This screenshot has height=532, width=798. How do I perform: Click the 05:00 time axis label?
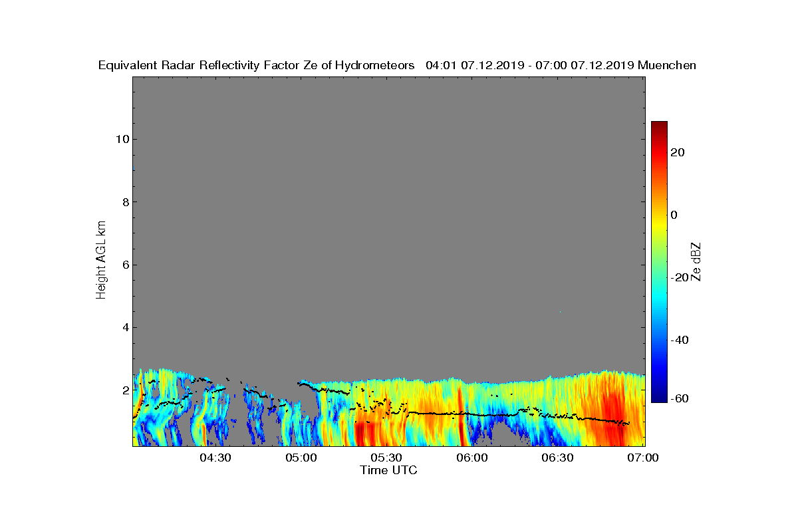[x=301, y=458]
